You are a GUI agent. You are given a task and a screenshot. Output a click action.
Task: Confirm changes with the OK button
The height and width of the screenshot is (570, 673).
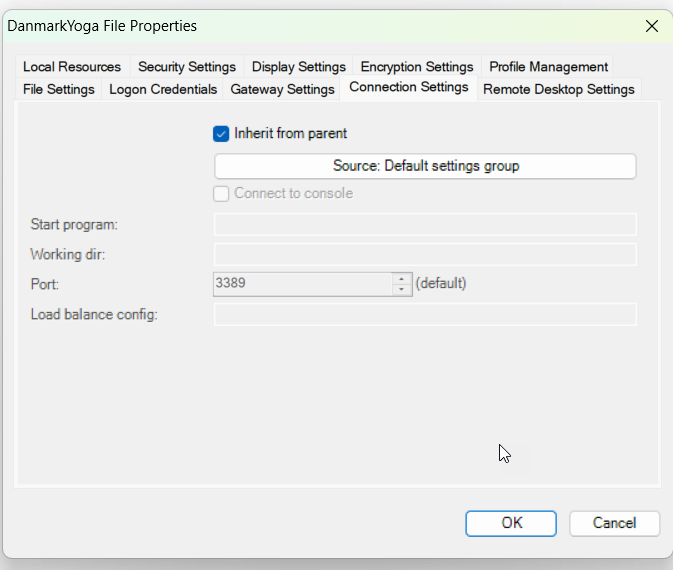(511, 523)
